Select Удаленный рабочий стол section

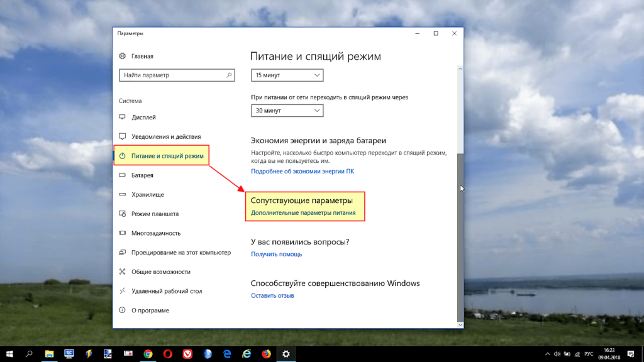(x=167, y=291)
